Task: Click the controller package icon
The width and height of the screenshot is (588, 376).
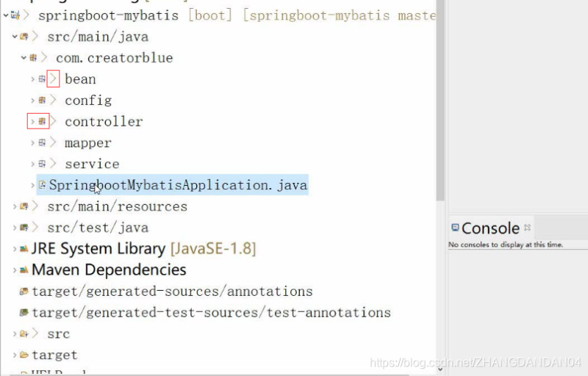Action: coord(43,121)
